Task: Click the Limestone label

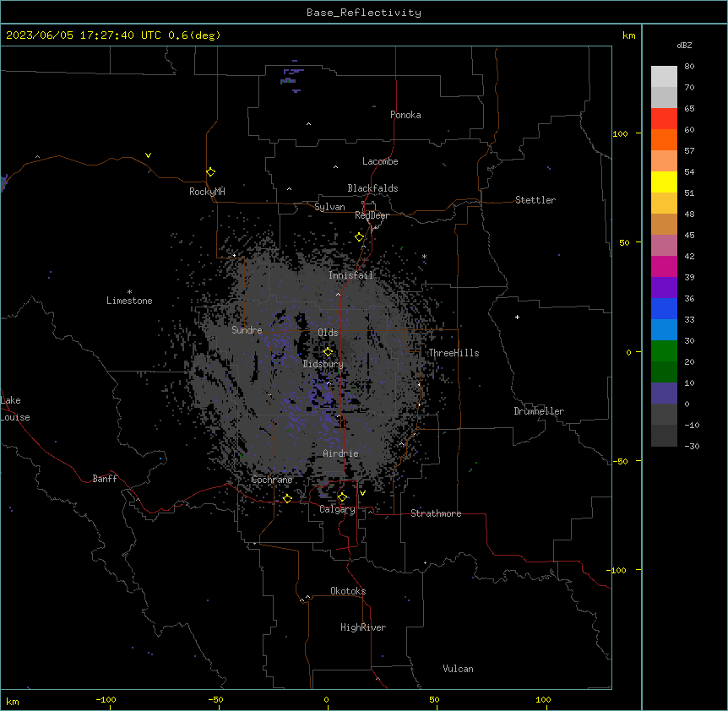Action: click(x=129, y=301)
